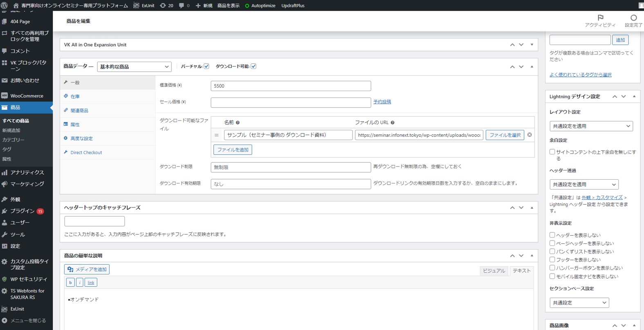The width and height of the screenshot is (644, 330).
Task: Open the レイアウト設定 dropdown
Action: click(x=591, y=126)
